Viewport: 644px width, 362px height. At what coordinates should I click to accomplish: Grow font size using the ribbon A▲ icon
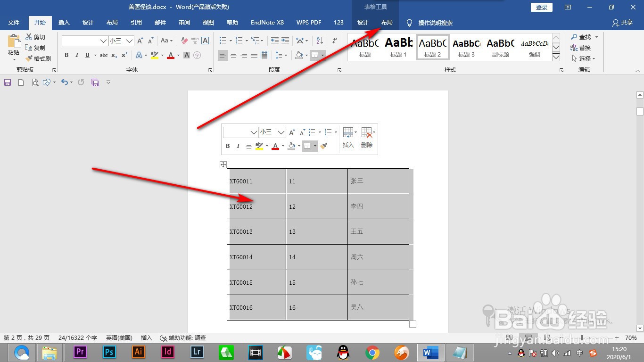(140, 41)
